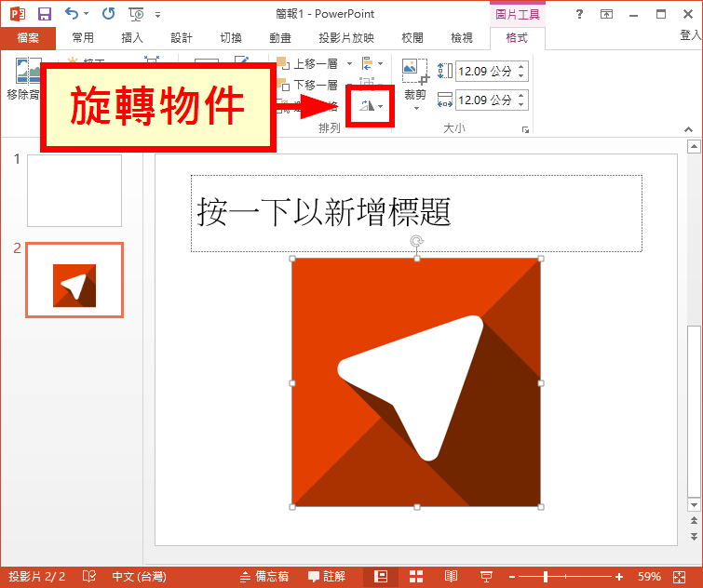The height and width of the screenshot is (588, 703).
Task: Click the 裁剪 (Crop) picture icon
Action: 415,72
